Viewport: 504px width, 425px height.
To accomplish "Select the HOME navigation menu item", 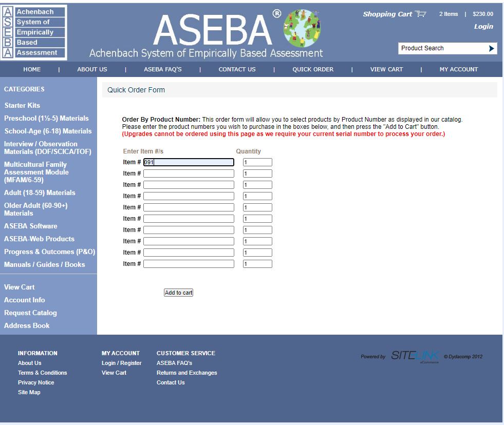I will pyautogui.click(x=32, y=69).
